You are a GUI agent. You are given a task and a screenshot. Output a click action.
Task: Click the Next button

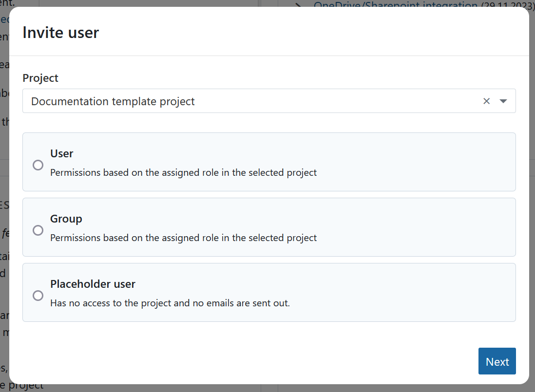pyautogui.click(x=497, y=361)
